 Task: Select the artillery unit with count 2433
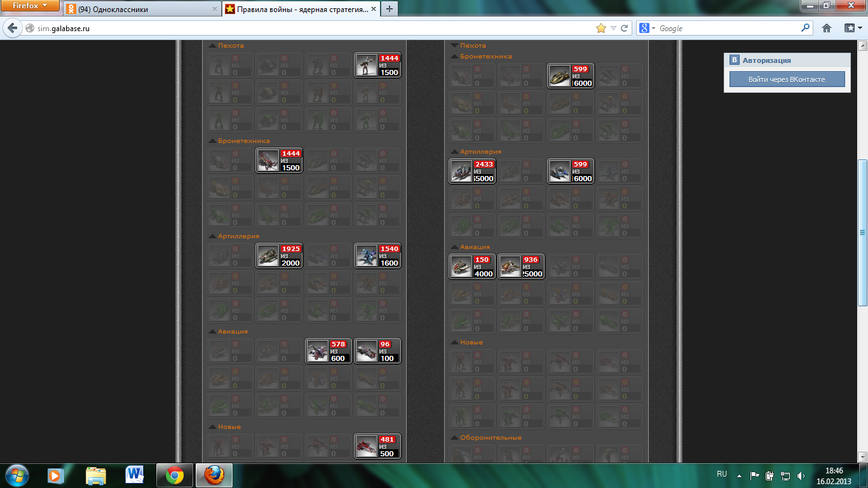point(472,171)
